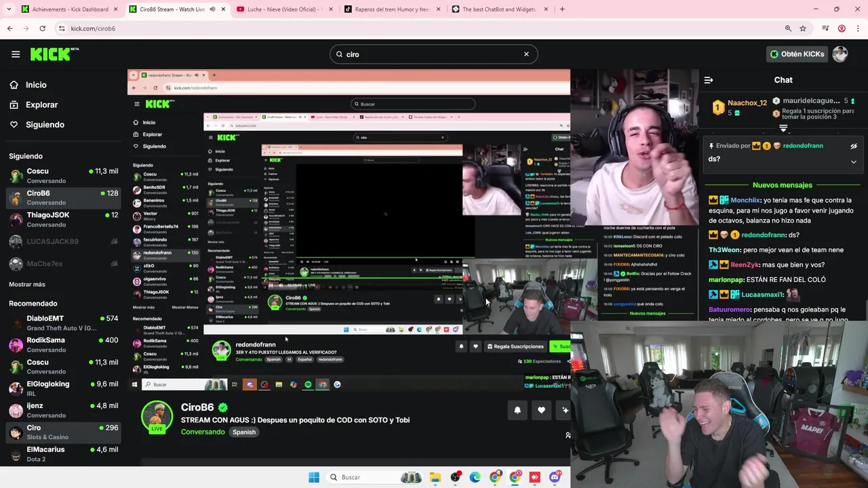Expand the gift leaderboard in chat

[783, 127]
